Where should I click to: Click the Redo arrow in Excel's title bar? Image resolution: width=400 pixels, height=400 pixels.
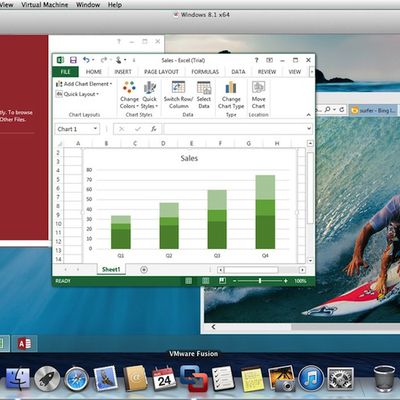pyautogui.click(x=104, y=60)
